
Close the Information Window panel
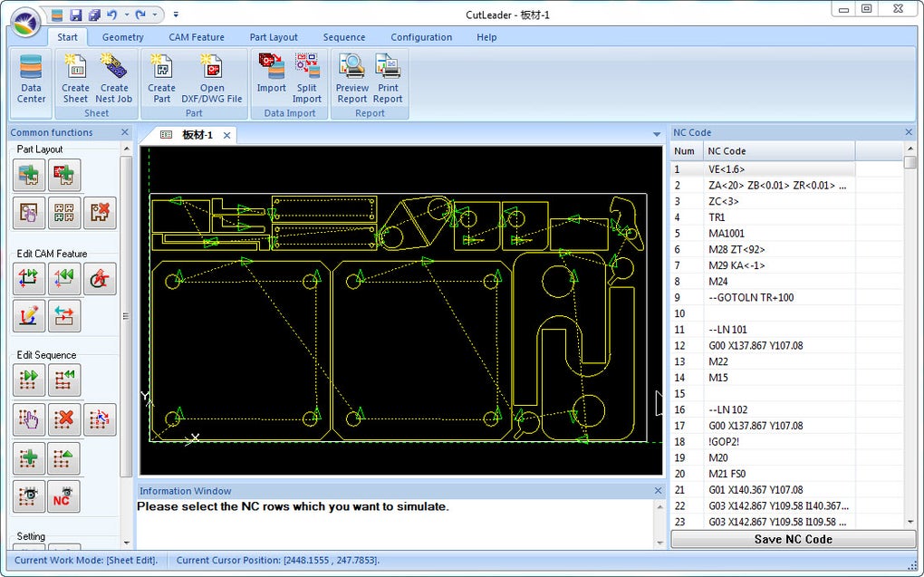point(658,490)
